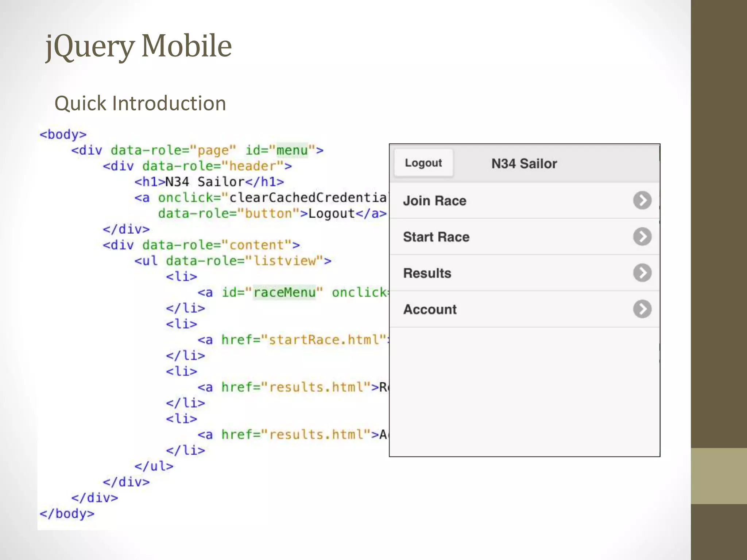
Task: Click the data-role="page" id="menu" code line
Action: (197, 150)
